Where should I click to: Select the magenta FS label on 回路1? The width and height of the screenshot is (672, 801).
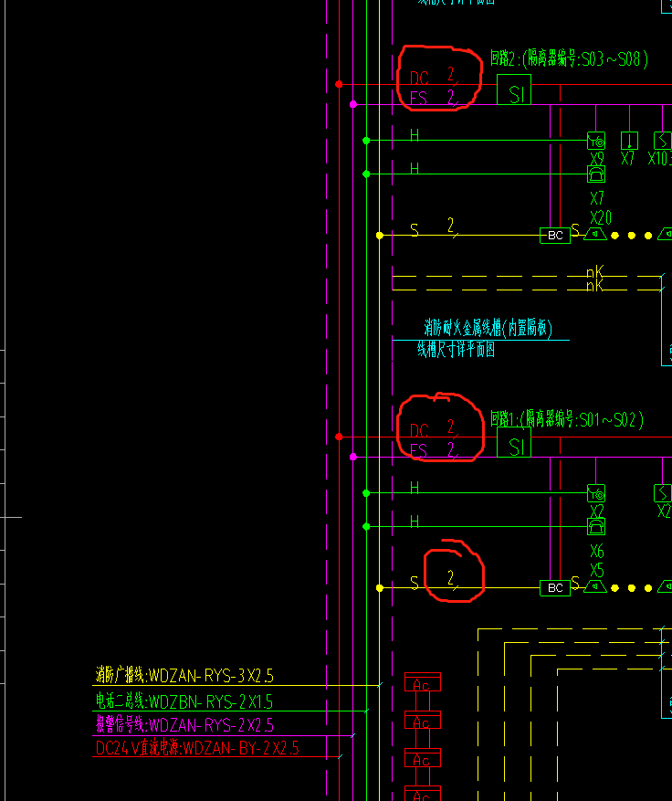click(x=418, y=450)
